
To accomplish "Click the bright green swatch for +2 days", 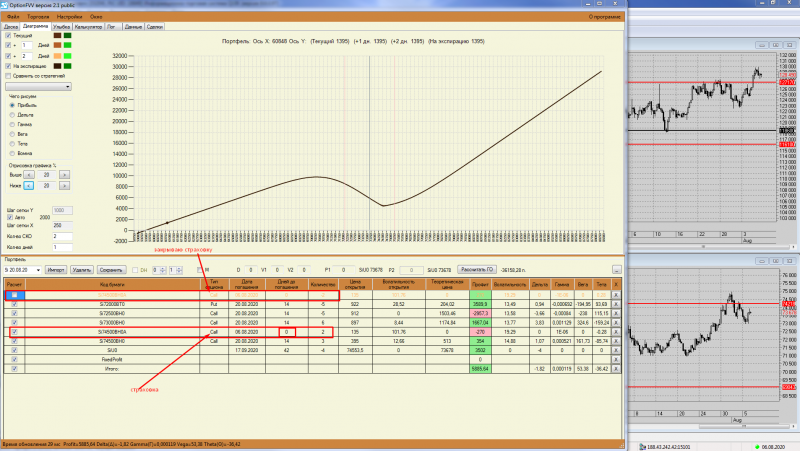I will click(67, 56).
